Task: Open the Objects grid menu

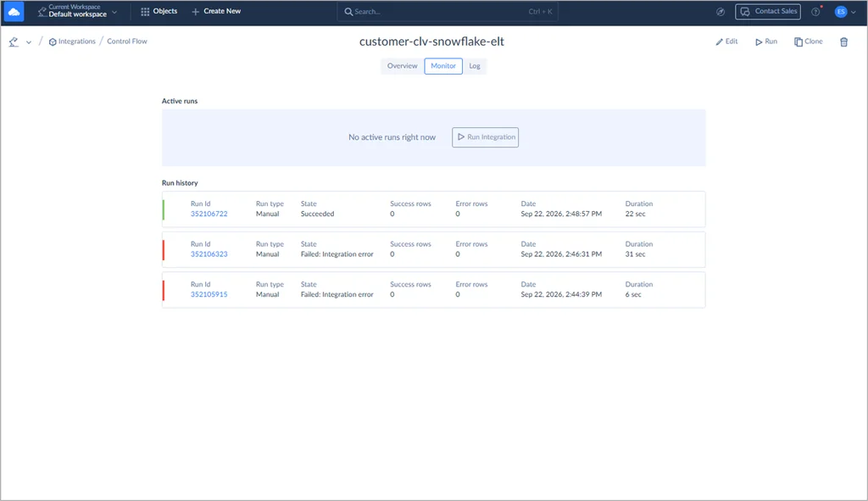Action: [x=159, y=11]
